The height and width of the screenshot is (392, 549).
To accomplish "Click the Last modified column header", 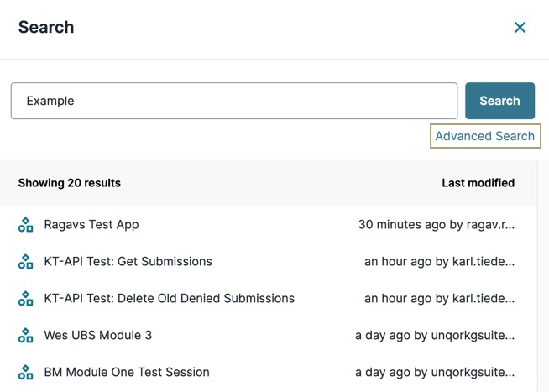I will click(478, 183).
